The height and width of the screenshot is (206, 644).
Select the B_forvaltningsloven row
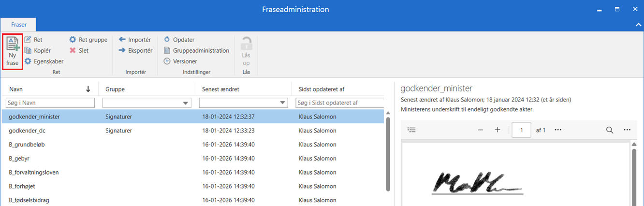(193, 172)
